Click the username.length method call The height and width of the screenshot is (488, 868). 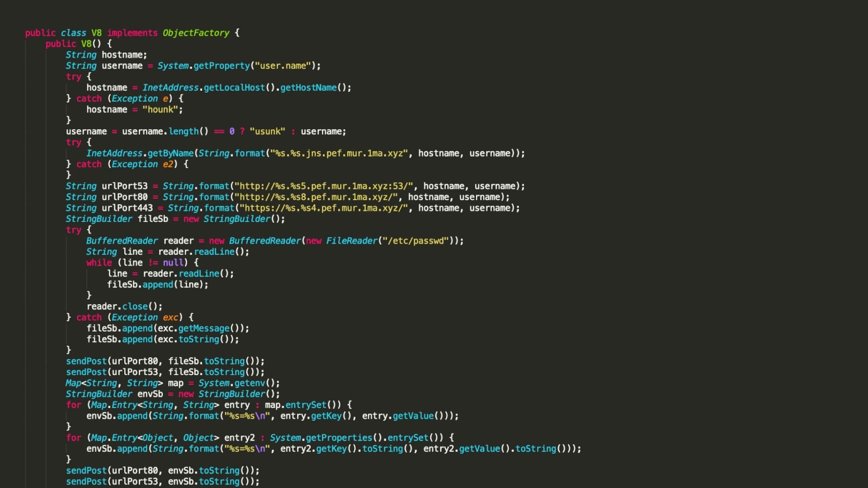point(183,131)
